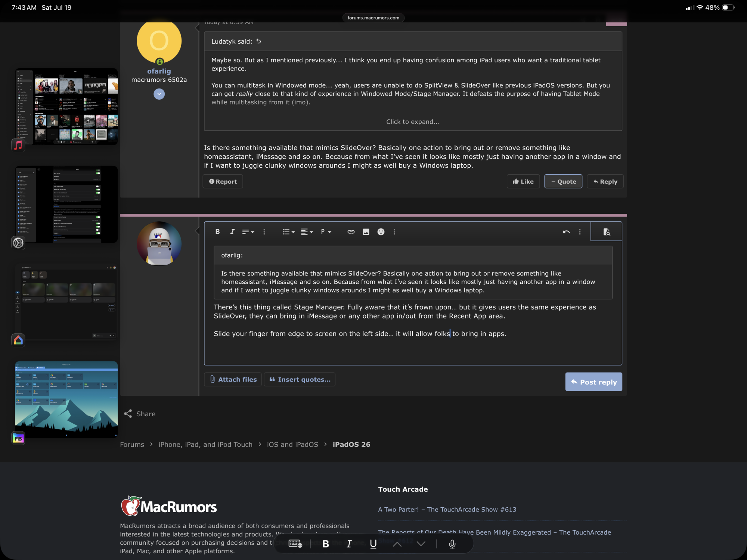
Task: Tap the forums.macrumors.com address pill
Action: coord(373,18)
